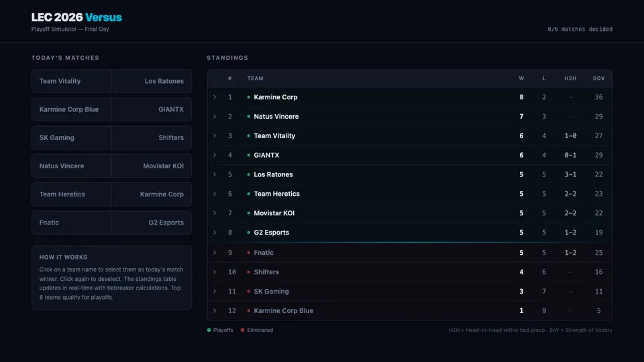Image resolution: width=644 pixels, height=362 pixels.
Task: Pick Karmine Corp in Heretics match
Action: tap(152, 194)
